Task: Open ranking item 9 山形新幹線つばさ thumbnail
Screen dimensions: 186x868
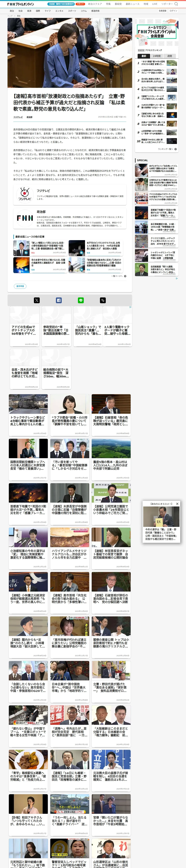Action: (x=172, y=132)
